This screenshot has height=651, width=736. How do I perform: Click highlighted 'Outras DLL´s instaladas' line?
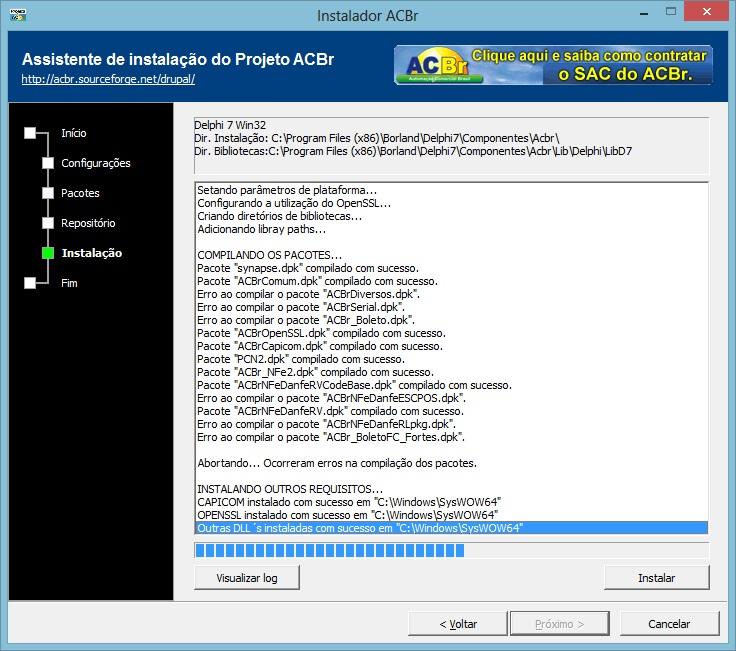click(x=451, y=528)
